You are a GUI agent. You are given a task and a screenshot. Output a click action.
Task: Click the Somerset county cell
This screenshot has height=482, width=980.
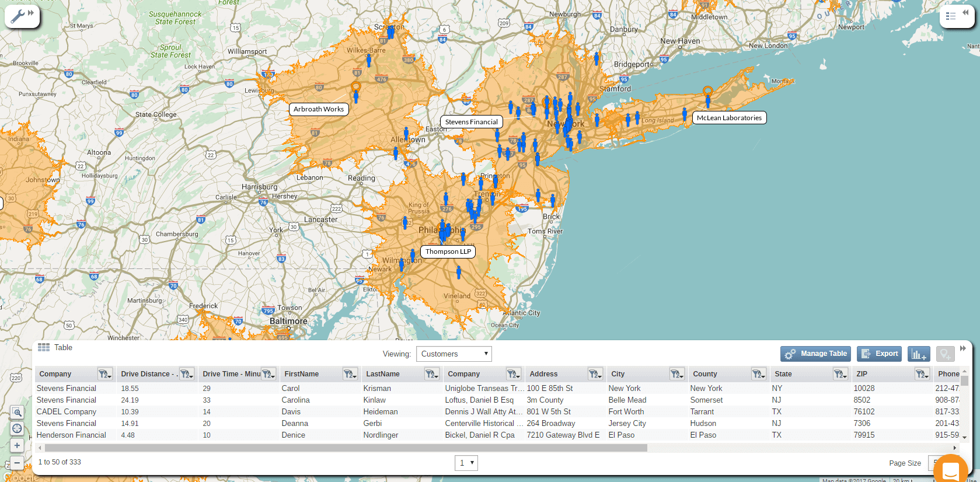click(706, 400)
